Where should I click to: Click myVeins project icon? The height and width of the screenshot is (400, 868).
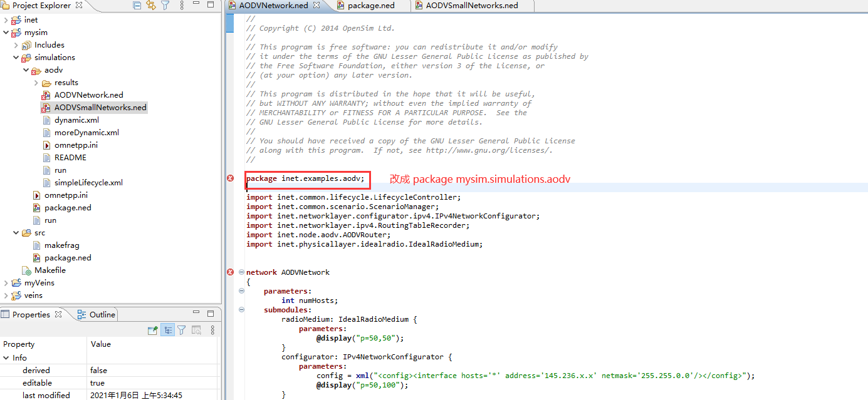16,283
